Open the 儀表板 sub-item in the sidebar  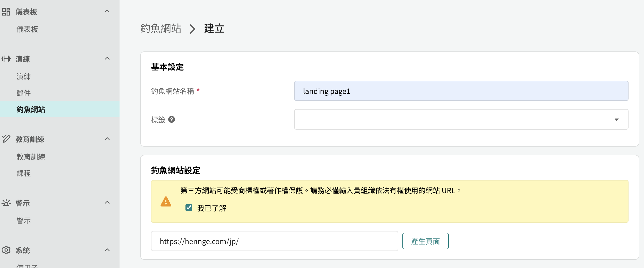click(27, 29)
